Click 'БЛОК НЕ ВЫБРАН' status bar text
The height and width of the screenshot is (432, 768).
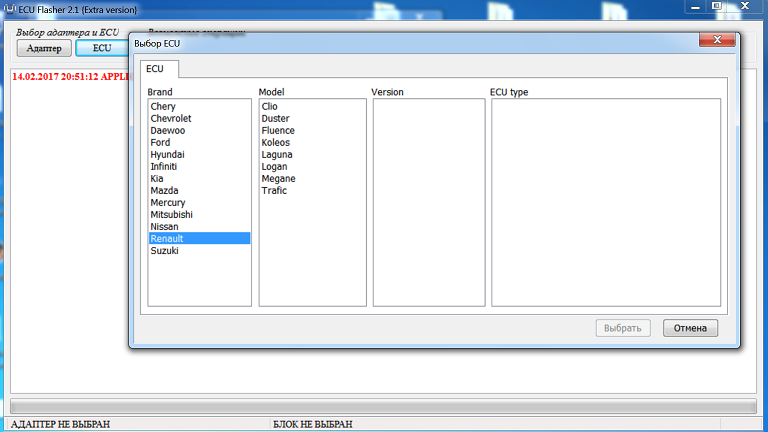coord(312,424)
